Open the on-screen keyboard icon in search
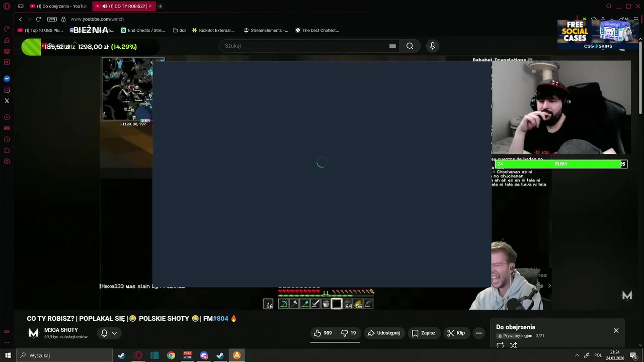Screen dimensions: 644x362 tap(392, 46)
